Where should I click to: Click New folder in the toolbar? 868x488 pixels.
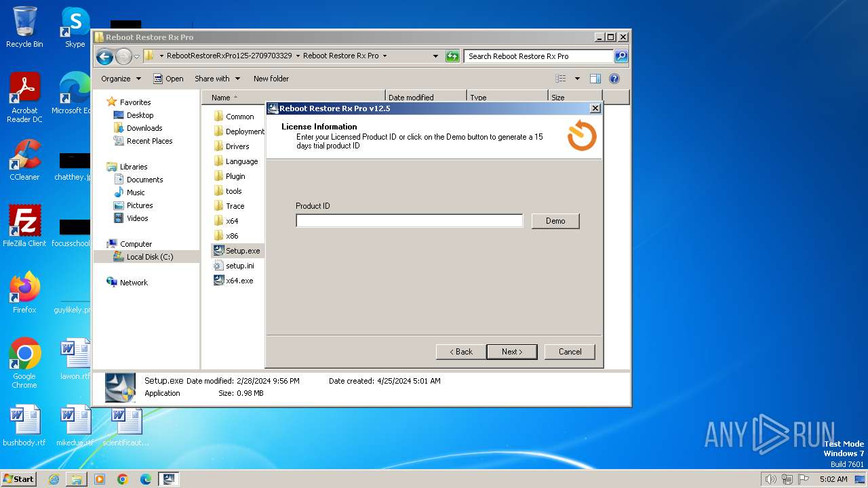[x=271, y=79]
